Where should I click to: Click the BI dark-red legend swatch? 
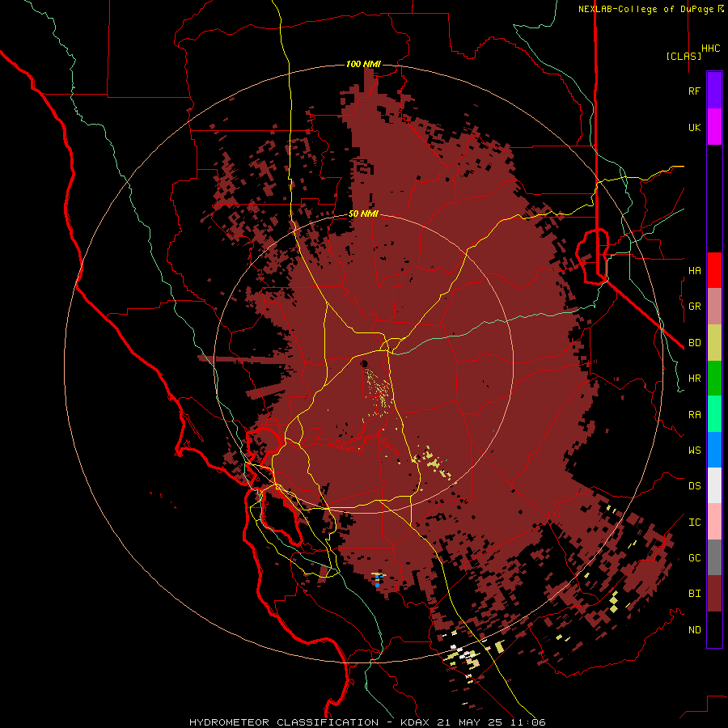tap(714, 594)
